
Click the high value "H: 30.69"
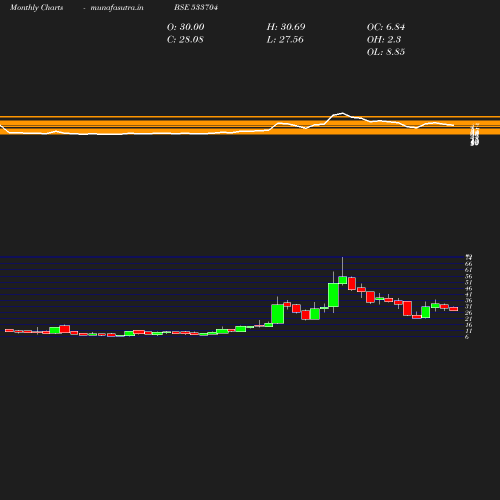click(x=286, y=27)
